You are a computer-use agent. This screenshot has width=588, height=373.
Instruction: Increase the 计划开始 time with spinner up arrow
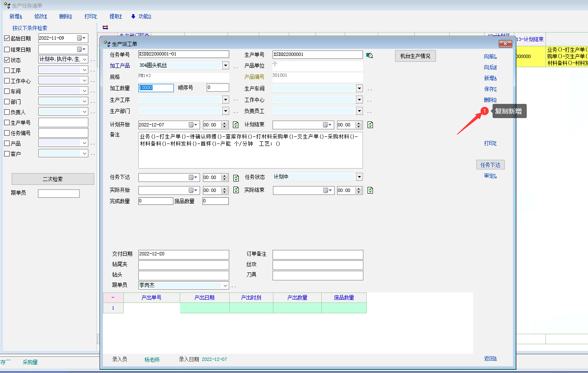[225, 123]
